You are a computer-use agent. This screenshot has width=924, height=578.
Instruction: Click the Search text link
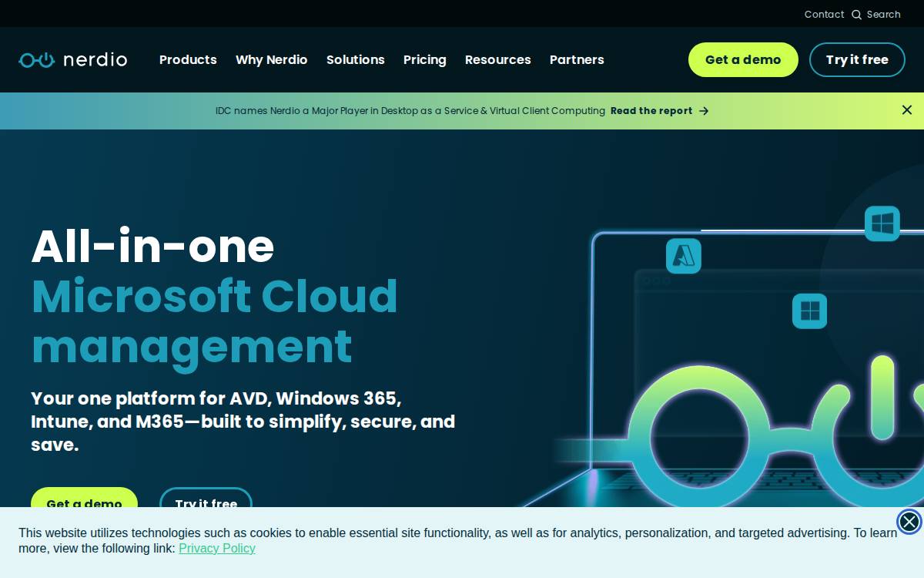click(x=884, y=15)
